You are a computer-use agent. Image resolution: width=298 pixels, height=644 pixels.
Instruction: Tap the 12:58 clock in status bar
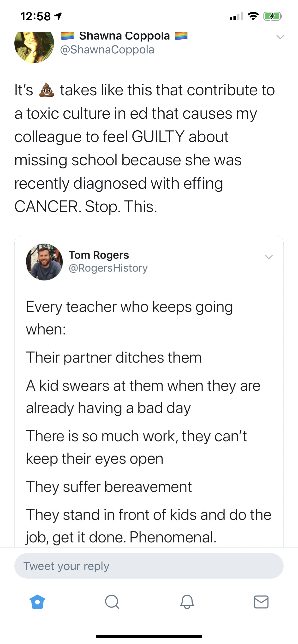pyautogui.click(x=36, y=17)
